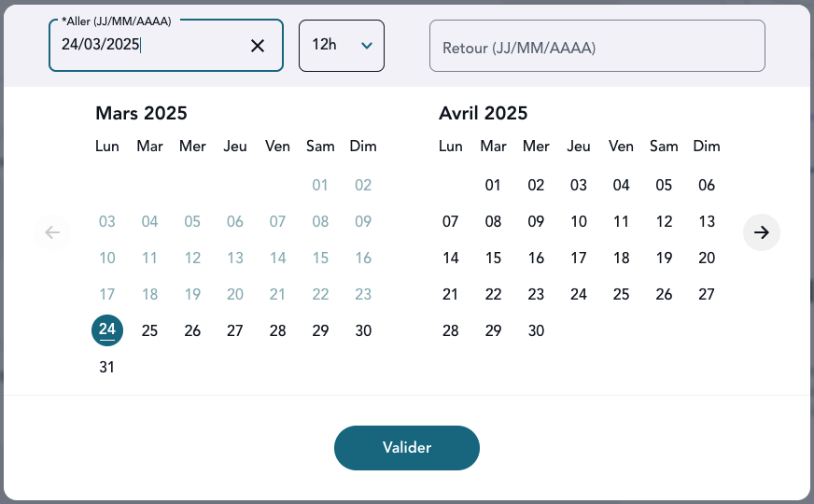
Task: Pick 07 April, the Monday
Action: point(451,221)
